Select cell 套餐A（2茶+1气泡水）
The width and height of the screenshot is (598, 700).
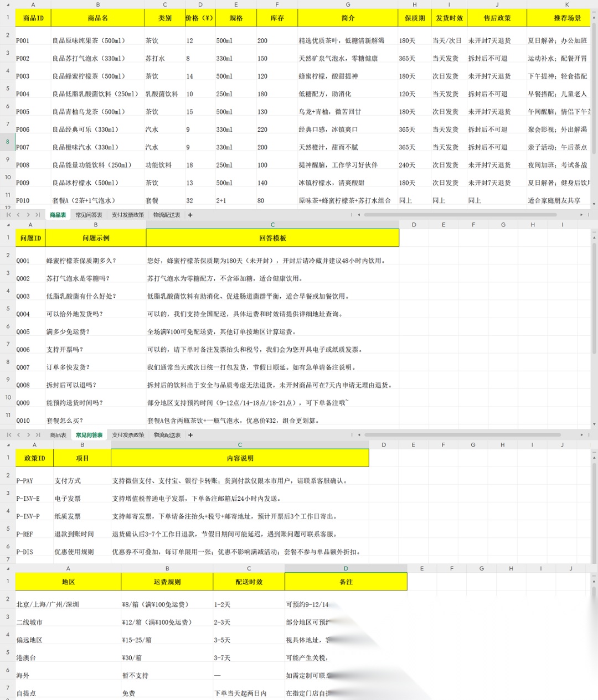coord(97,196)
